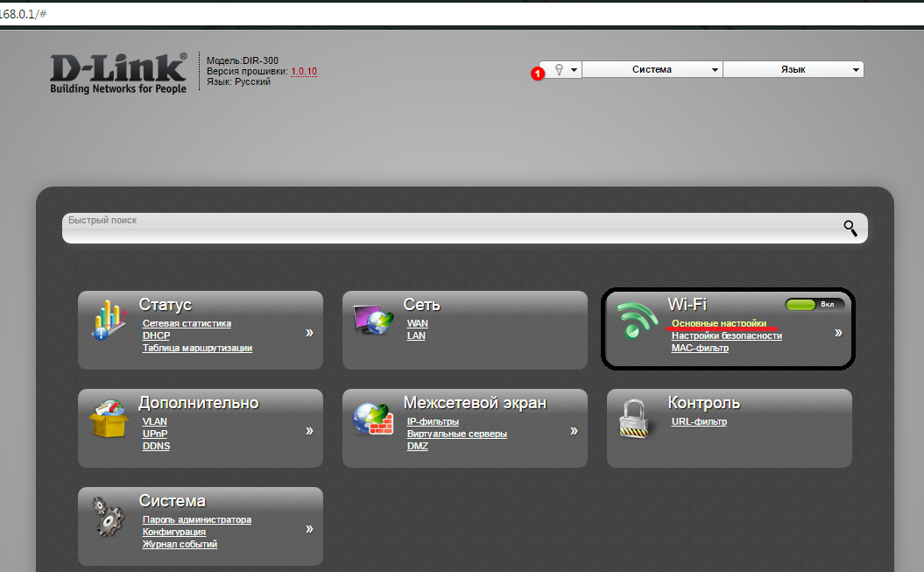Click the firmware version 1.0.10 link
The height and width of the screenshot is (572, 924).
click(x=304, y=71)
